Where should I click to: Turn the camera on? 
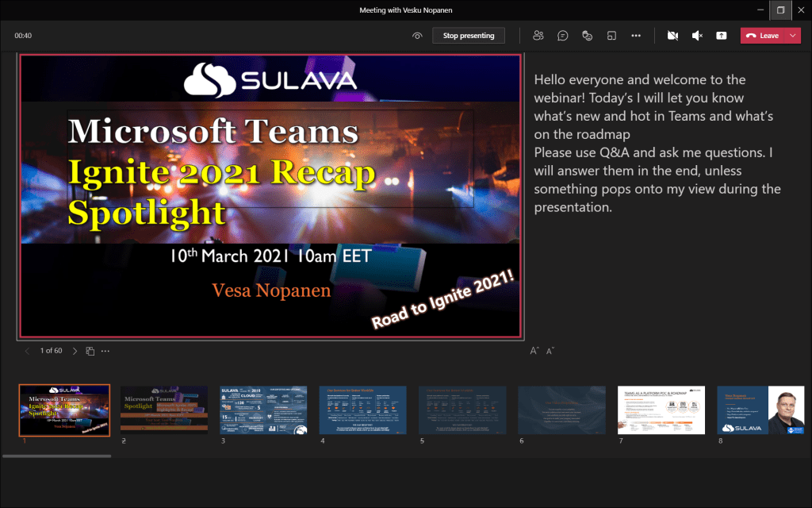(x=672, y=36)
